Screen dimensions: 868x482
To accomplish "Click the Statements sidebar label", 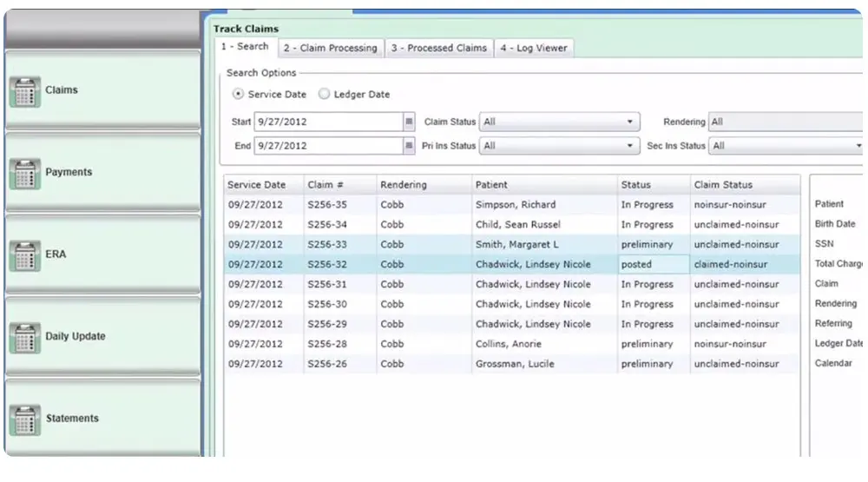I will pyautogui.click(x=72, y=419).
